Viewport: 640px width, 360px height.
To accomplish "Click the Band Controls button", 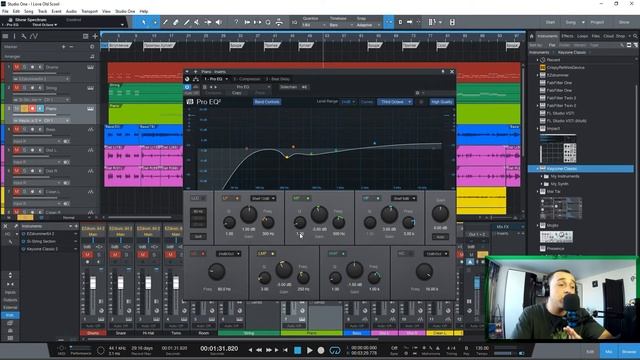I will click(267, 102).
